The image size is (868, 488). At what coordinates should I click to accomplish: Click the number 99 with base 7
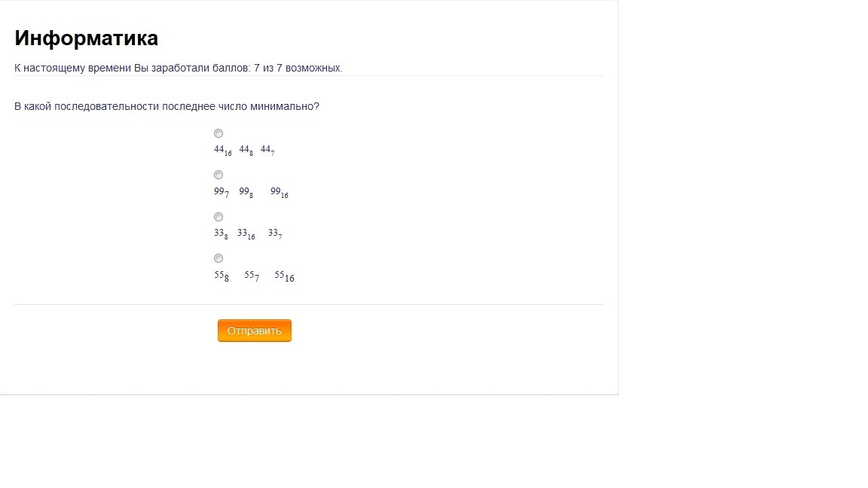(x=222, y=193)
